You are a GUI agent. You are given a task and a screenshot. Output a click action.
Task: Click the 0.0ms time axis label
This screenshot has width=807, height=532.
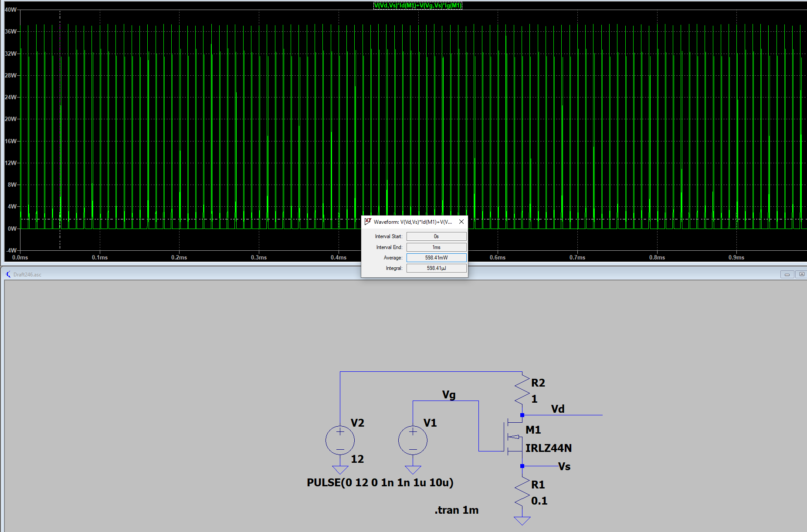point(20,258)
